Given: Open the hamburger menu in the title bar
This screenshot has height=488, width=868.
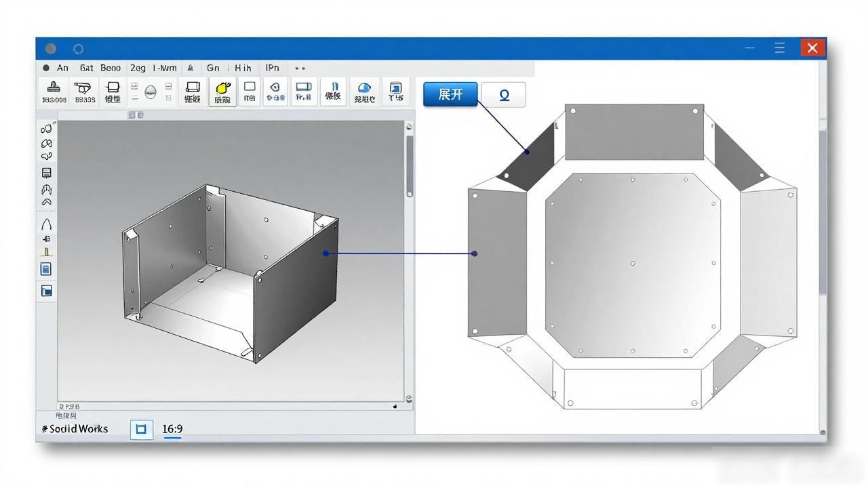Looking at the screenshot, I should coord(780,47).
